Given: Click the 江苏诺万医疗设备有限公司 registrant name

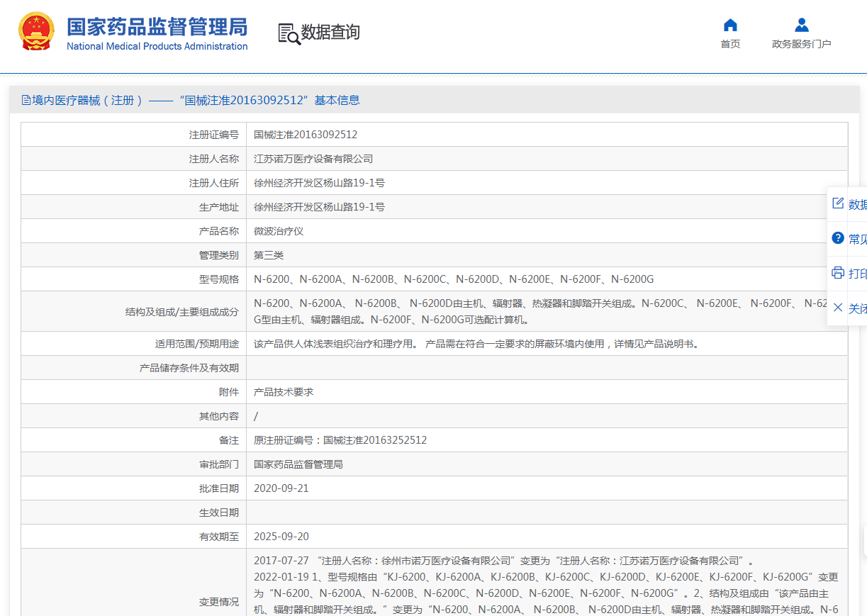Looking at the screenshot, I should coord(313,159).
